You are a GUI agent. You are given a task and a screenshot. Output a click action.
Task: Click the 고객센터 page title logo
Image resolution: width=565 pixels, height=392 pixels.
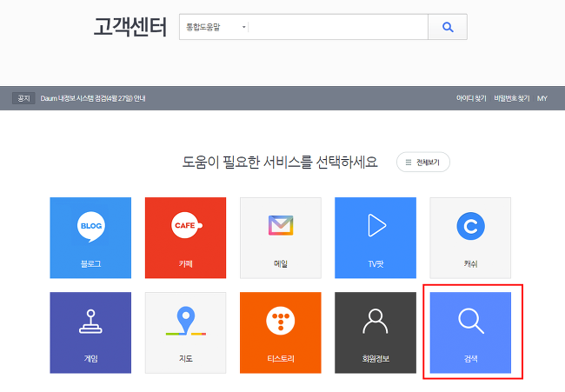point(130,27)
